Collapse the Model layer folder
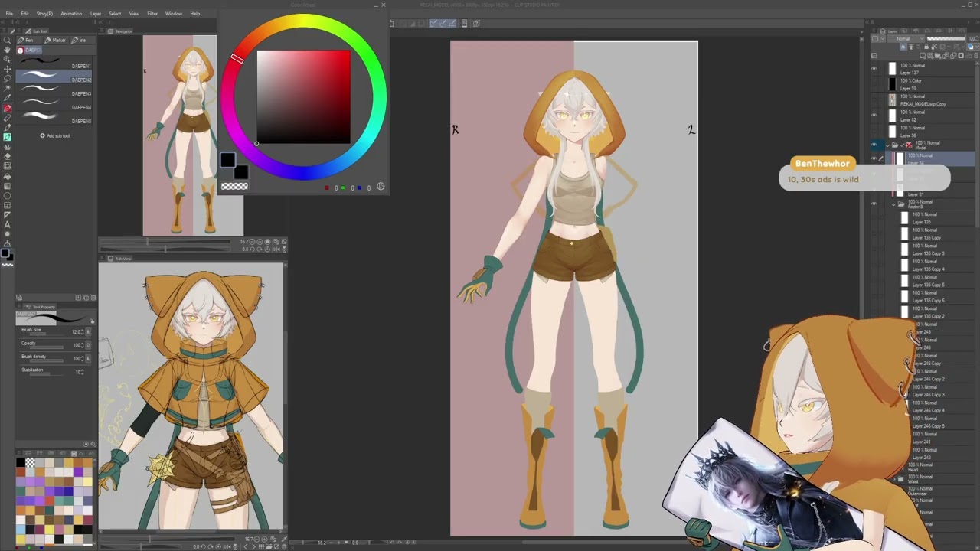980x551 pixels. pos(887,145)
